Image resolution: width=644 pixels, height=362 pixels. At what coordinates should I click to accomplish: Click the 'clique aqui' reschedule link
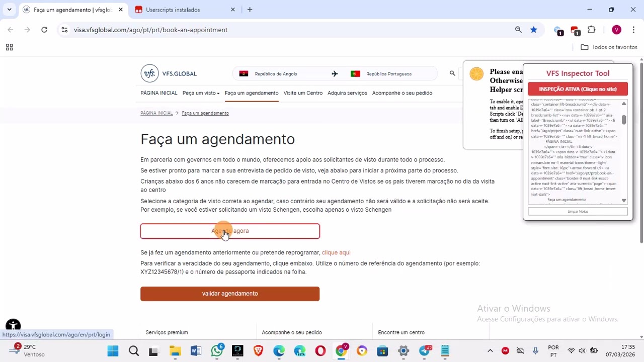pos(336,252)
